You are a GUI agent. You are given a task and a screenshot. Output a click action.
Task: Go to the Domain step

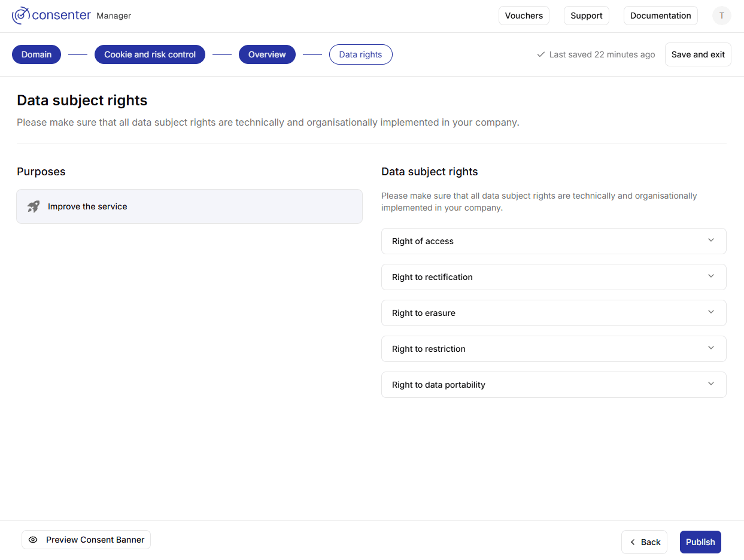[x=36, y=54]
